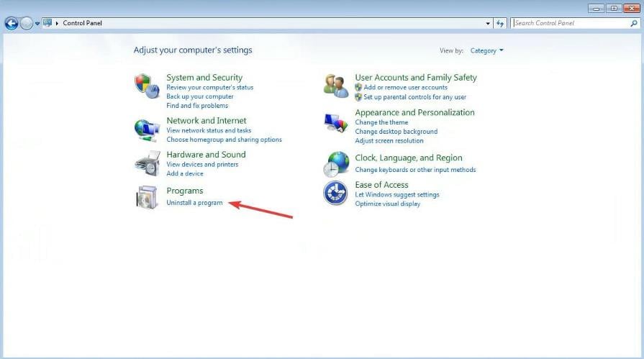Click Change desktop background

coord(396,132)
